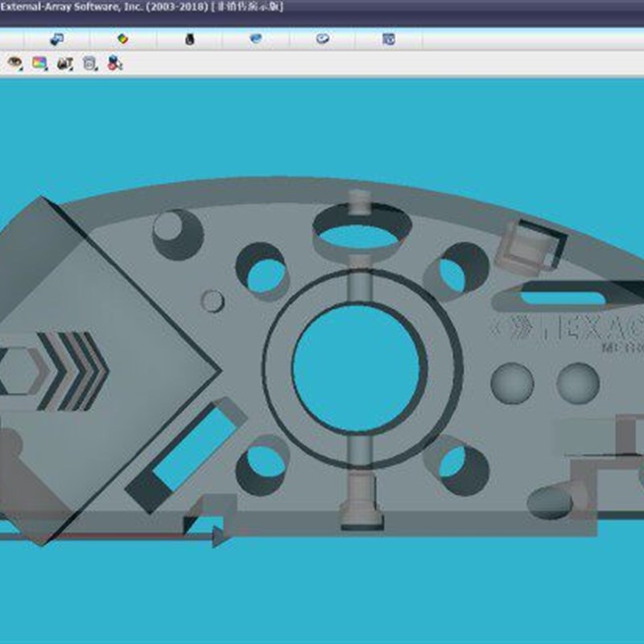644x644 pixels.
Task: Click the small circle near the diamond block
Action: coord(213,301)
